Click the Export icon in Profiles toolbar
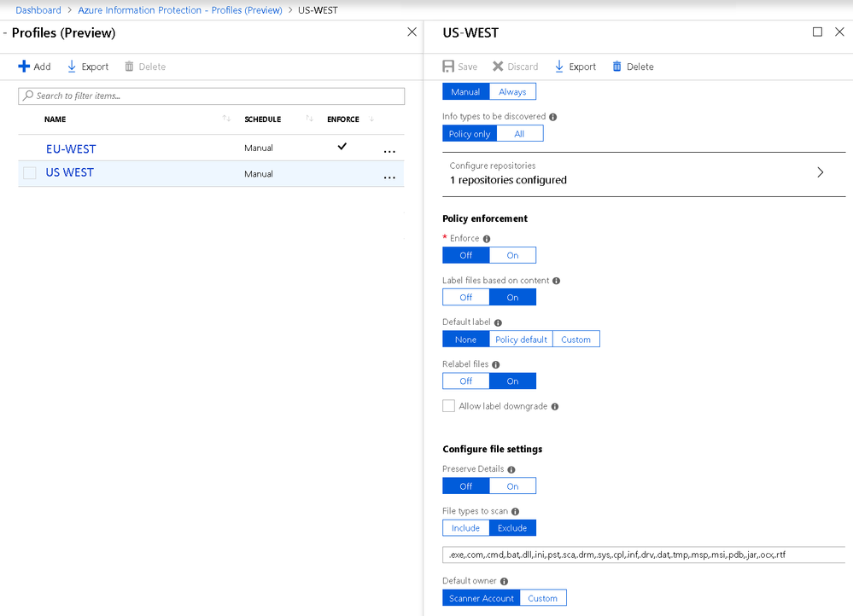 point(71,67)
